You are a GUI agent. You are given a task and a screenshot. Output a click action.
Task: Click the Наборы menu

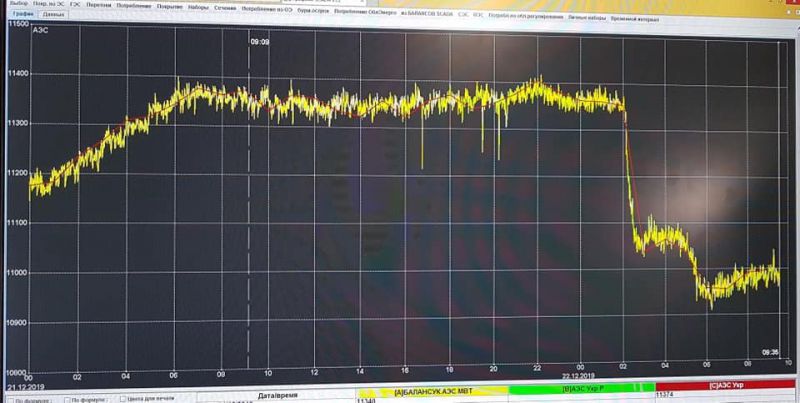point(196,5)
